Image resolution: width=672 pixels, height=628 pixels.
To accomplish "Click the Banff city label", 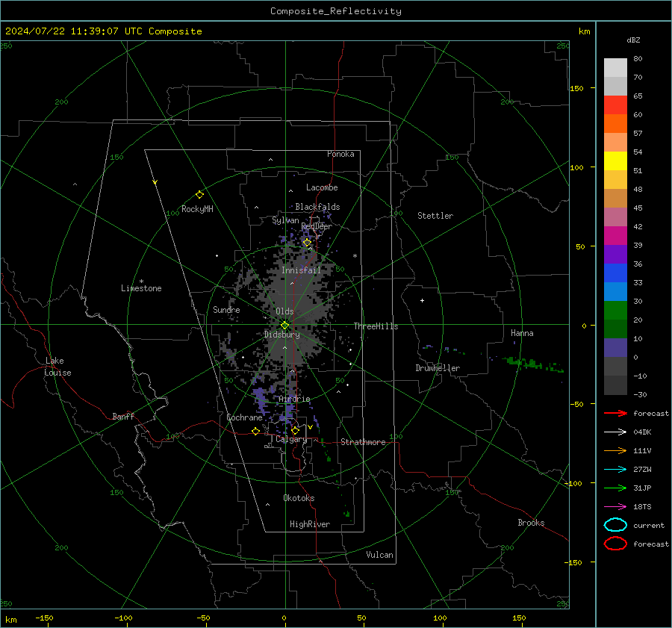I will point(123,416).
